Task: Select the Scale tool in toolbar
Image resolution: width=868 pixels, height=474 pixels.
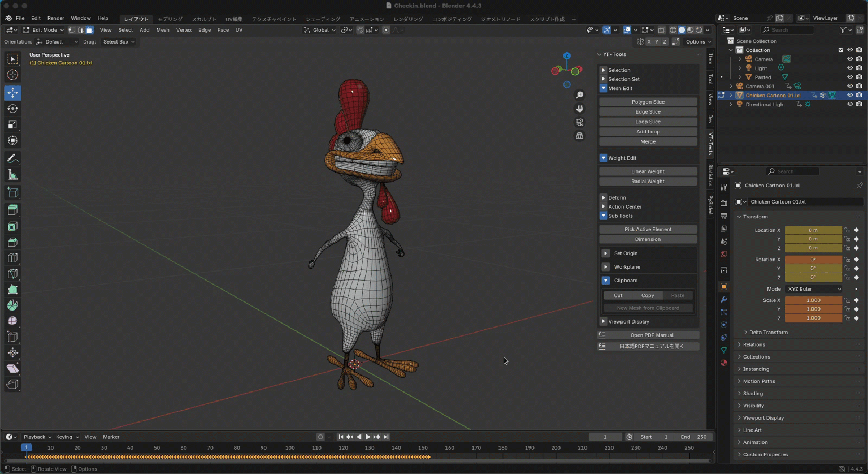Action: tap(12, 124)
